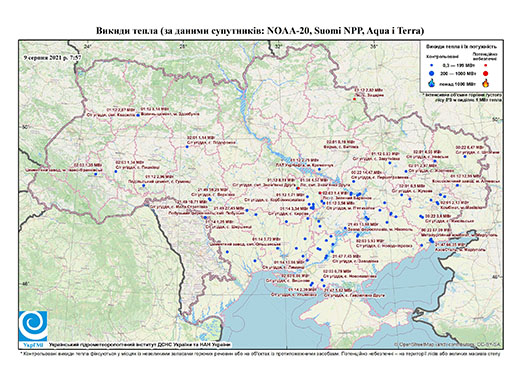Click the blue marker at Здолбунів cement plant
The image size is (520, 368).
coord(138,115)
